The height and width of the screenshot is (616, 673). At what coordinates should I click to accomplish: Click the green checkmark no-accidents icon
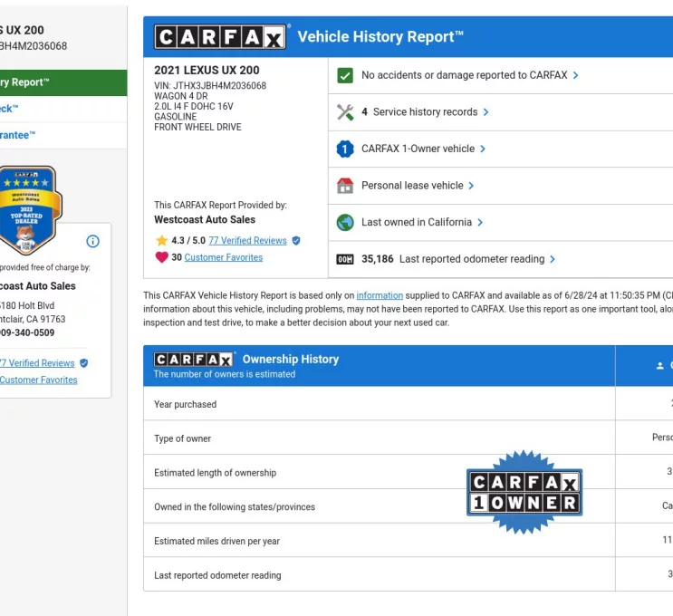click(345, 75)
